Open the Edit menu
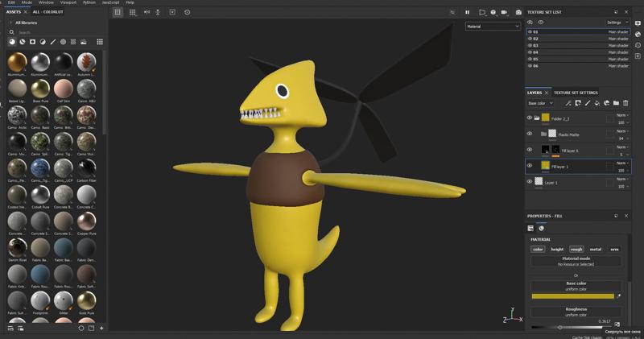Image resolution: width=644 pixels, height=339 pixels. 11,2
